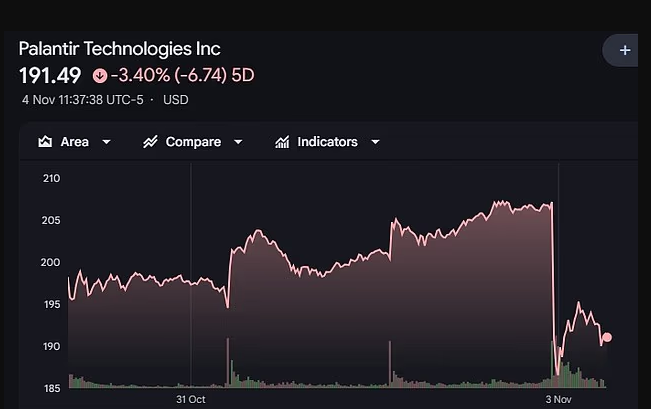
Task: Select the Area label in chart toolbar
Action: click(x=74, y=142)
